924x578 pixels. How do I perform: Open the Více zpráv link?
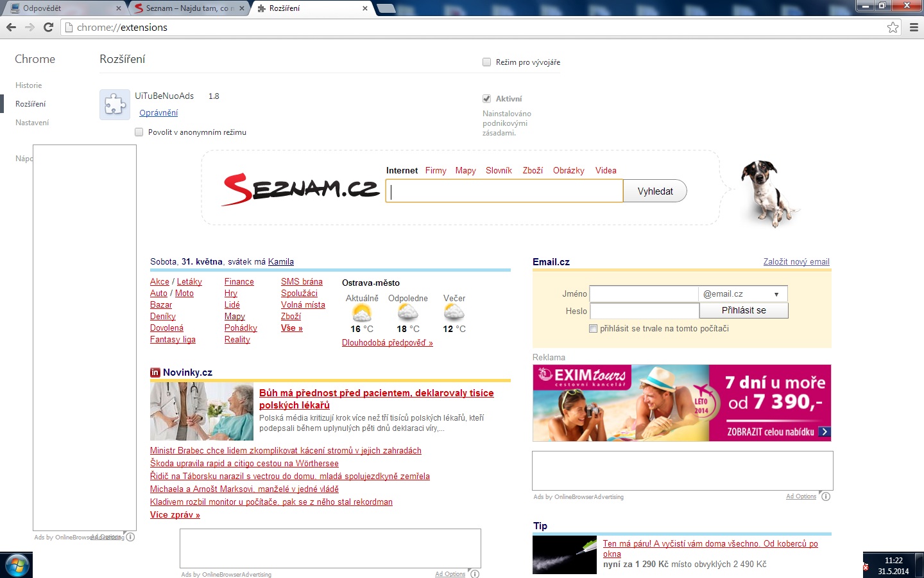175,515
